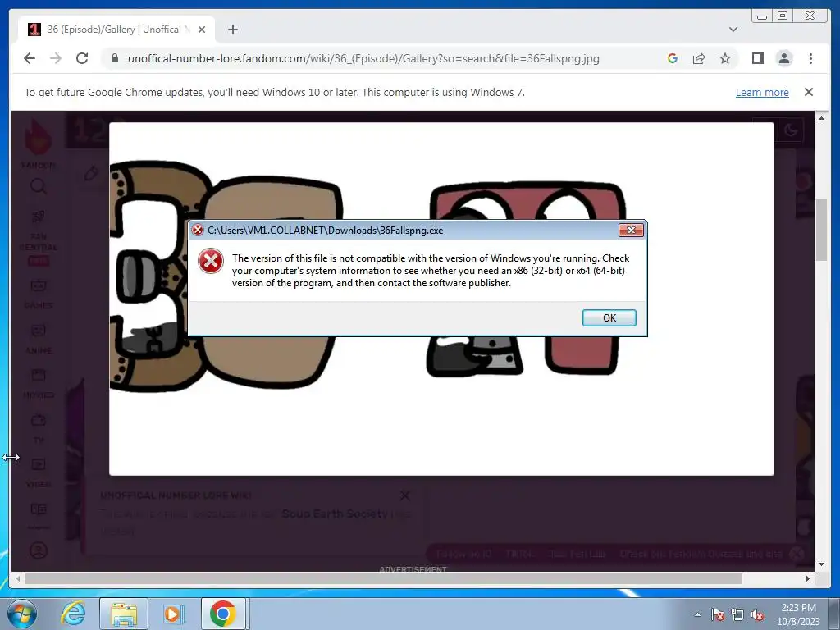Image resolution: width=840 pixels, height=630 pixels.
Task: Open a new tab
Action: pos(232,30)
